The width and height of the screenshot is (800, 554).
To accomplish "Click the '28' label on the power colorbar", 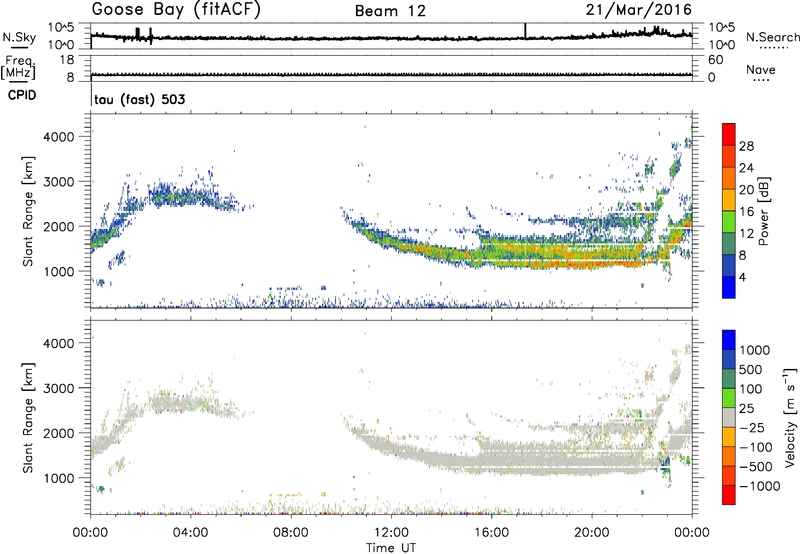I will (746, 146).
